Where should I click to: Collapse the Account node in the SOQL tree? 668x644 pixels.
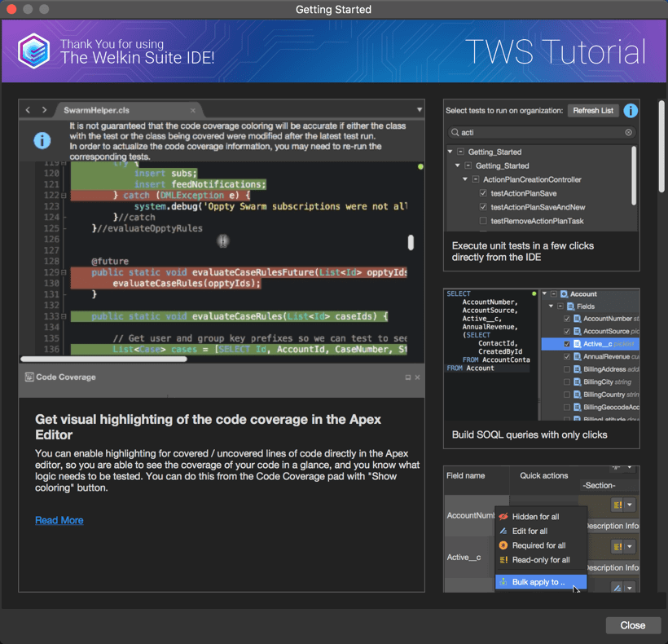(x=544, y=293)
